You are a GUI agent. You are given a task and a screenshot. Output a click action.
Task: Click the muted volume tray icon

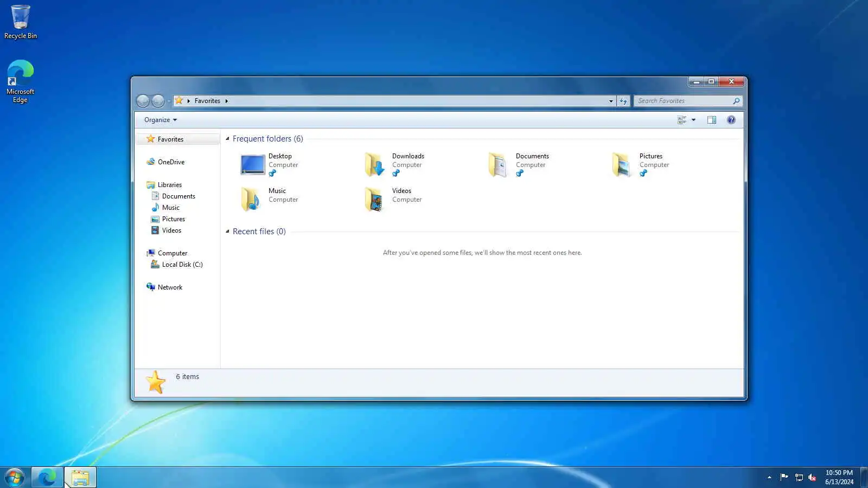(812, 477)
